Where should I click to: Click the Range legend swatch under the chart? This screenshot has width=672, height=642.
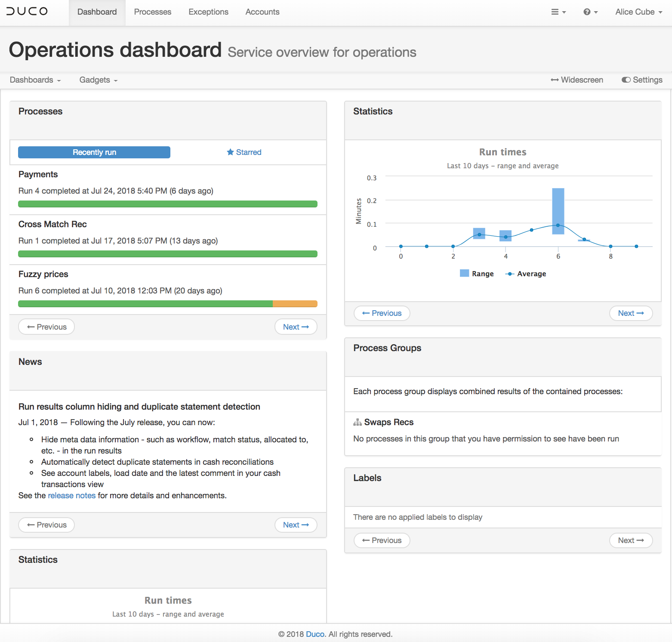pos(464,273)
